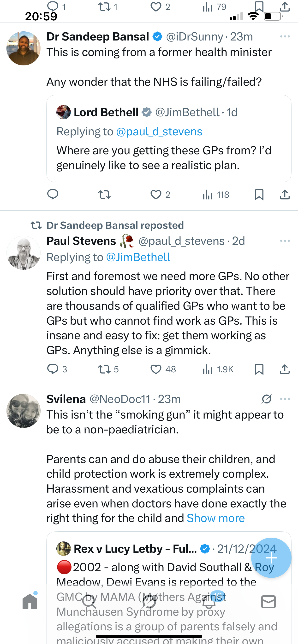Open more options on Paul Stevens' tweet
The height and width of the screenshot is (644, 298).
[x=285, y=241]
